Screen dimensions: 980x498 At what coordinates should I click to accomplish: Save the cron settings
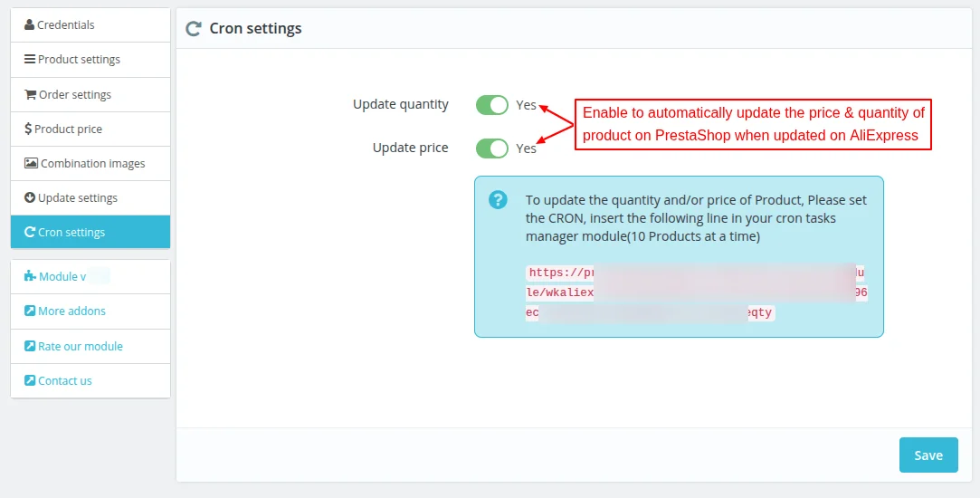pos(928,455)
